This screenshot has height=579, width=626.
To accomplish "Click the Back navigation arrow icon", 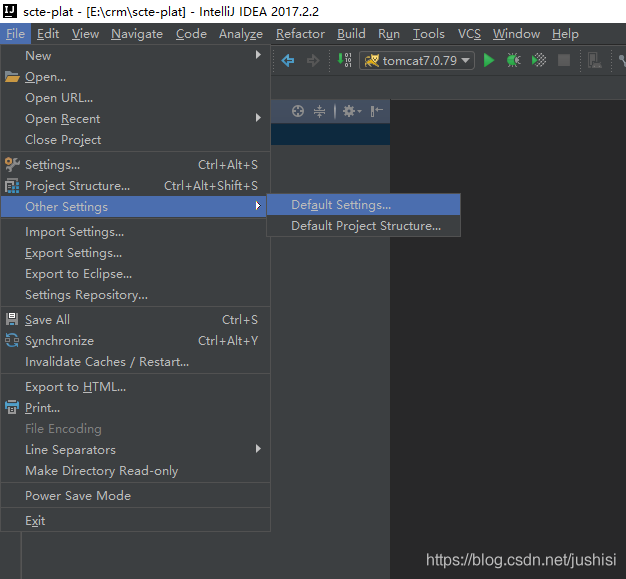I will 287,61.
